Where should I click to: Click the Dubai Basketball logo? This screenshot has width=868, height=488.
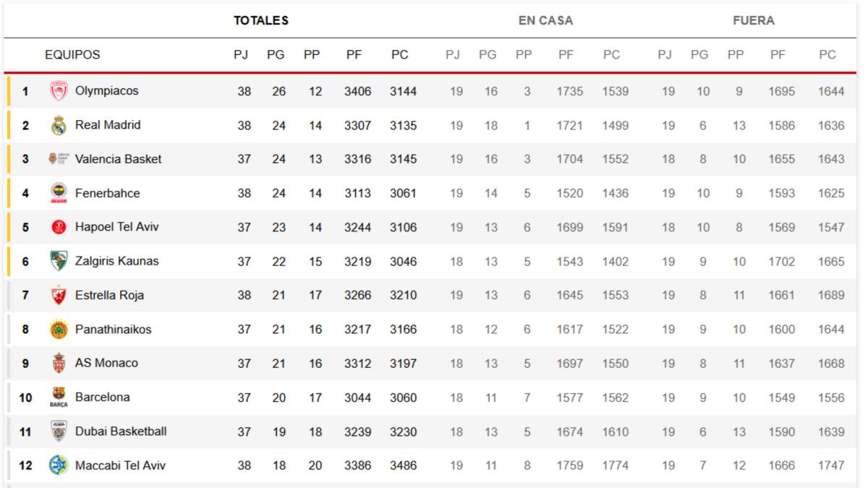pyautogui.click(x=58, y=432)
